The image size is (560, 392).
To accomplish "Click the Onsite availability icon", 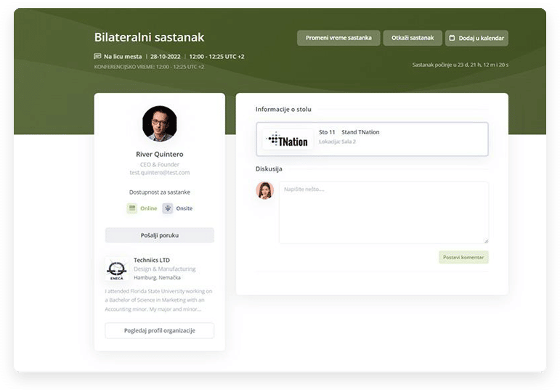I will point(168,208).
